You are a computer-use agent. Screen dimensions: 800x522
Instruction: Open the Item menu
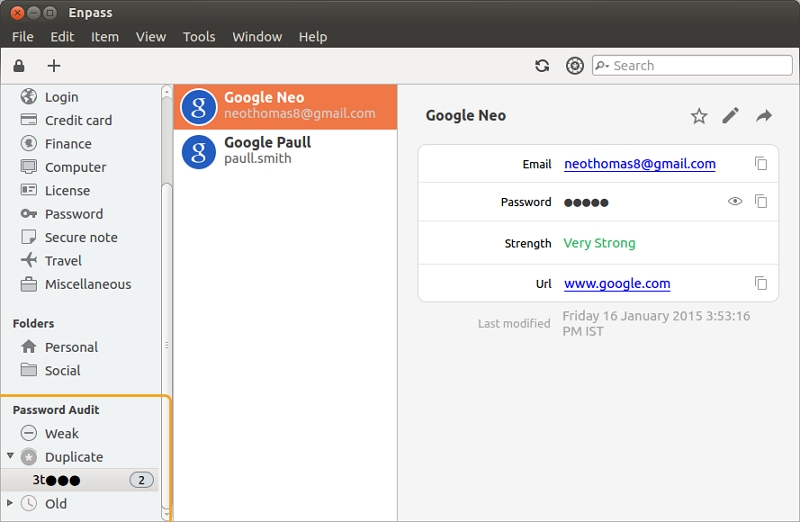click(x=105, y=37)
